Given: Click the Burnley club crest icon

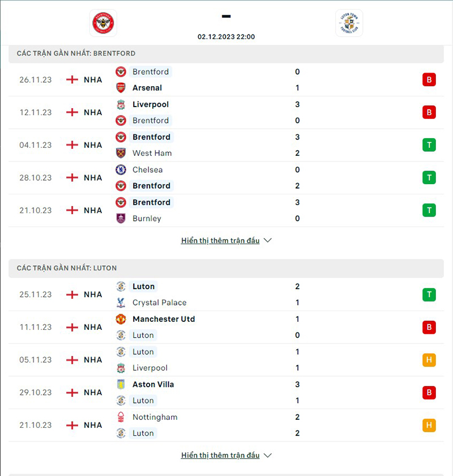Looking at the screenshot, I should 122,218.
